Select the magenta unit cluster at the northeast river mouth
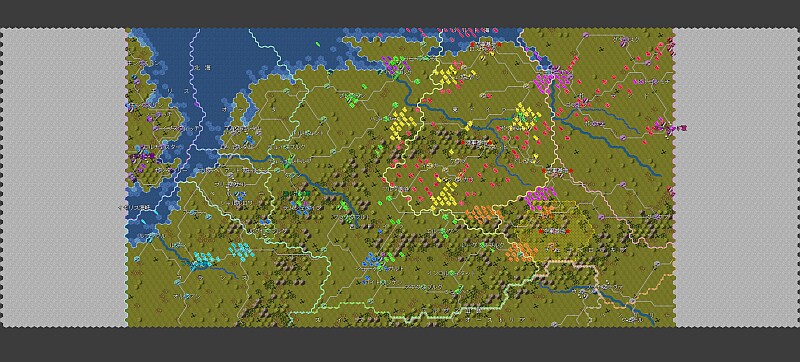The height and width of the screenshot is (362, 800). (555, 80)
